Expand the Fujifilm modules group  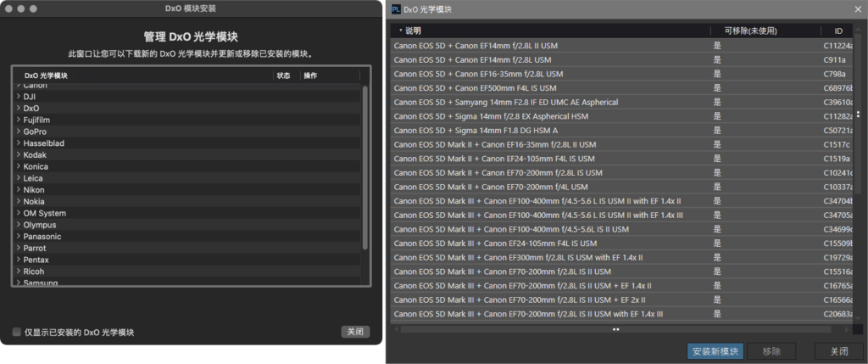[x=19, y=120]
